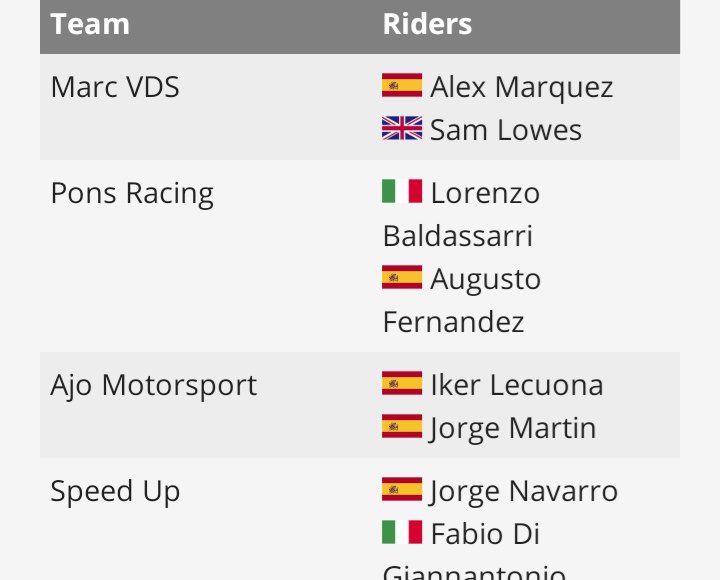Click rider name Iker Lecuona
The image size is (720, 580).
(x=516, y=385)
